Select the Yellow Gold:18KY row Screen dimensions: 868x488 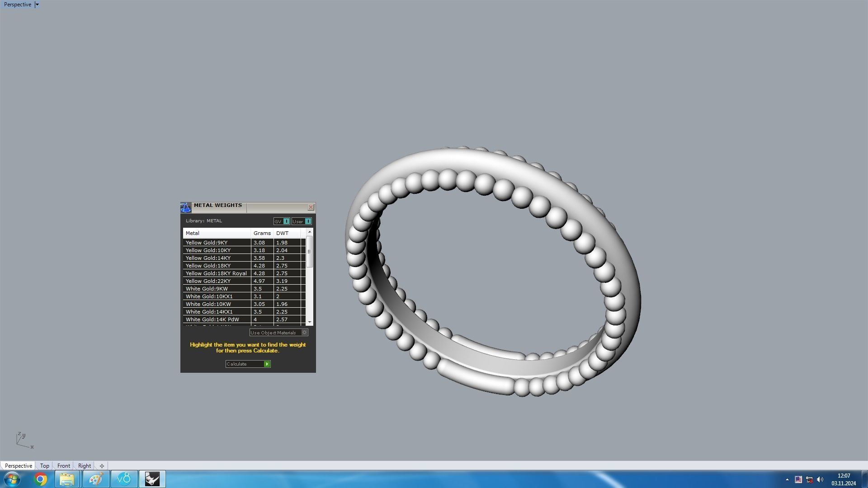coord(244,266)
